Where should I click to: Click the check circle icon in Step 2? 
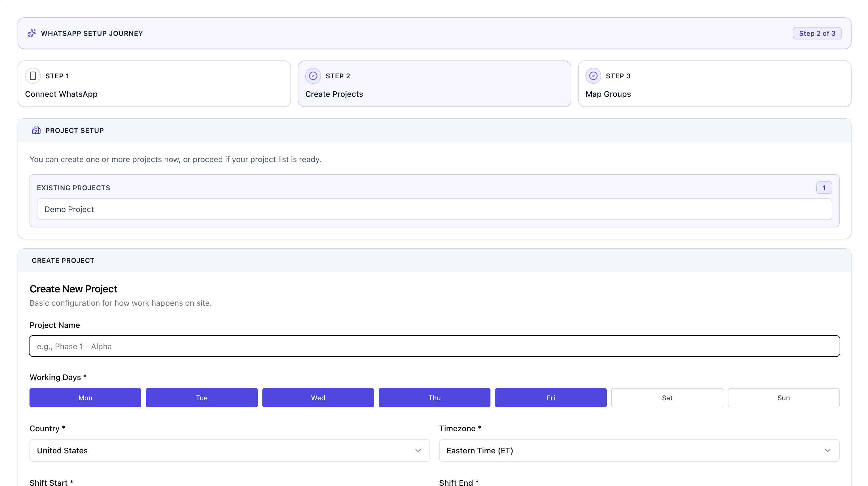point(313,76)
